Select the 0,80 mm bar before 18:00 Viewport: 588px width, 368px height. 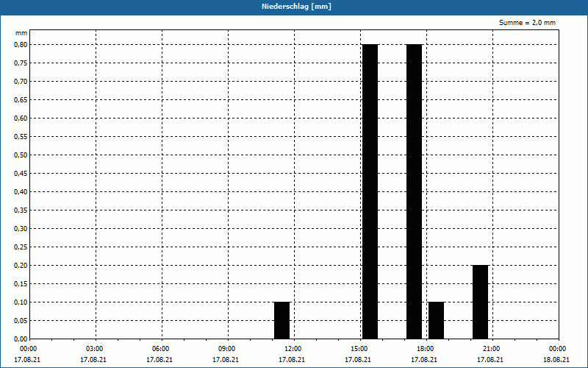[415, 191]
